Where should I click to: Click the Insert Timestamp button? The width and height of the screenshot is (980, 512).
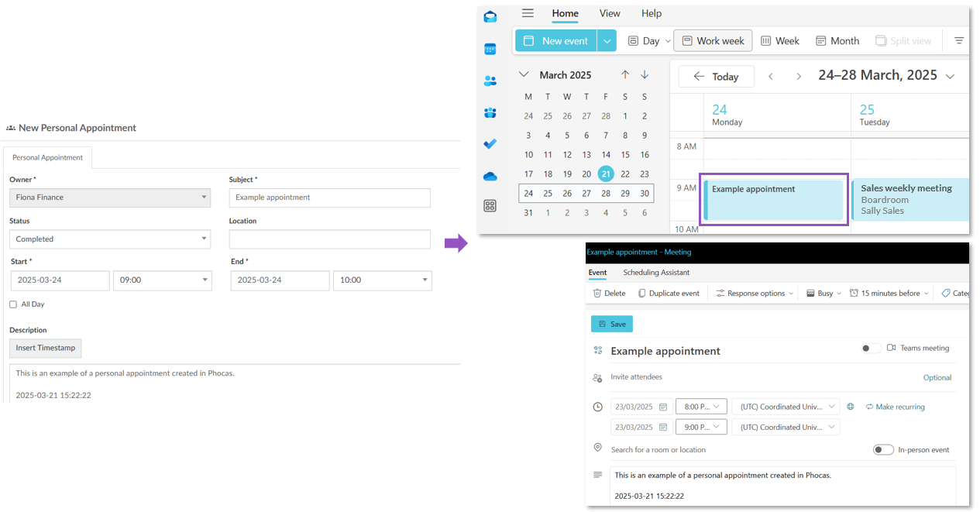pos(45,348)
